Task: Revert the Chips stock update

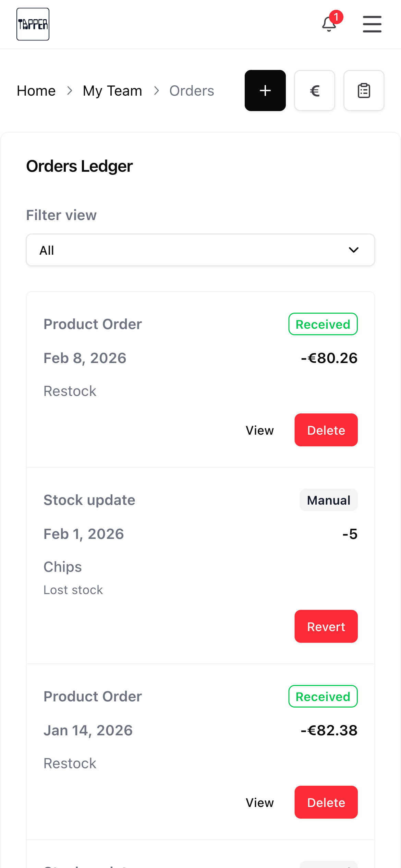Action: pos(326,627)
